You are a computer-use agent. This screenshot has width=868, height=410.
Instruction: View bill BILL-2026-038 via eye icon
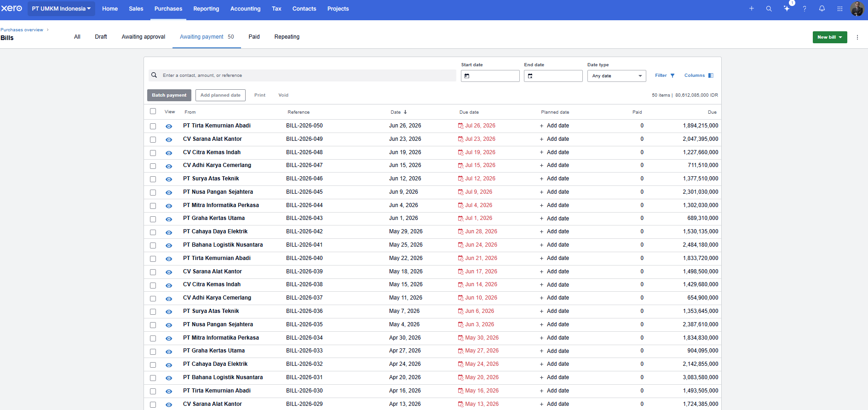[x=169, y=285]
